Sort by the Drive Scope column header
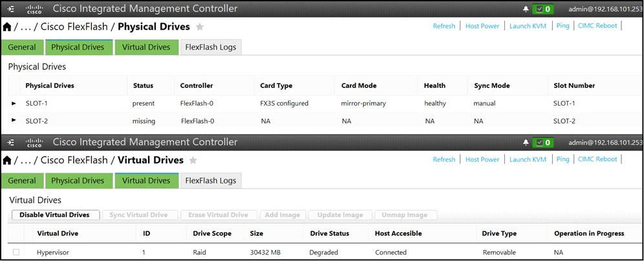 click(x=212, y=233)
